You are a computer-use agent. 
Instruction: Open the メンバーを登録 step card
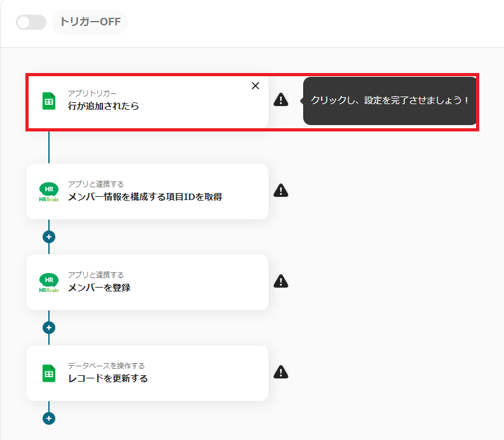147,283
